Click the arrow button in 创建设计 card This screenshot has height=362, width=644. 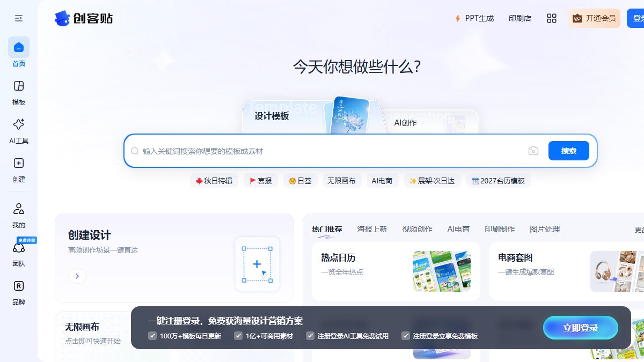[77, 276]
